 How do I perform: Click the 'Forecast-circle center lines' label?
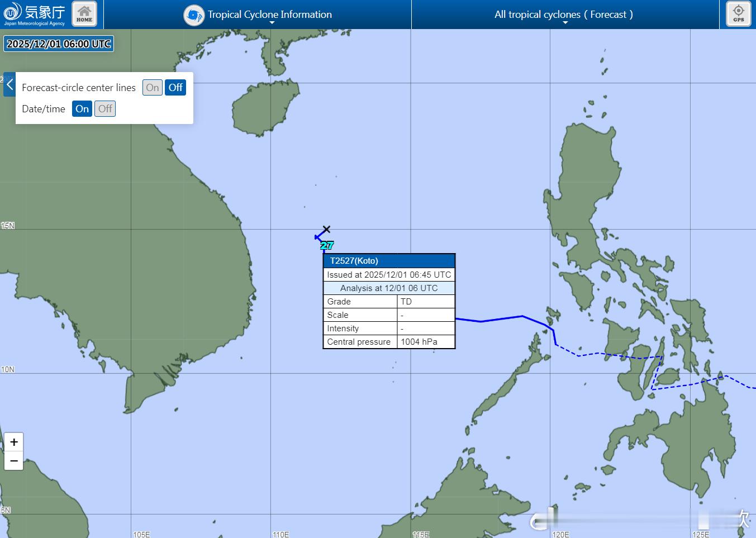[79, 88]
